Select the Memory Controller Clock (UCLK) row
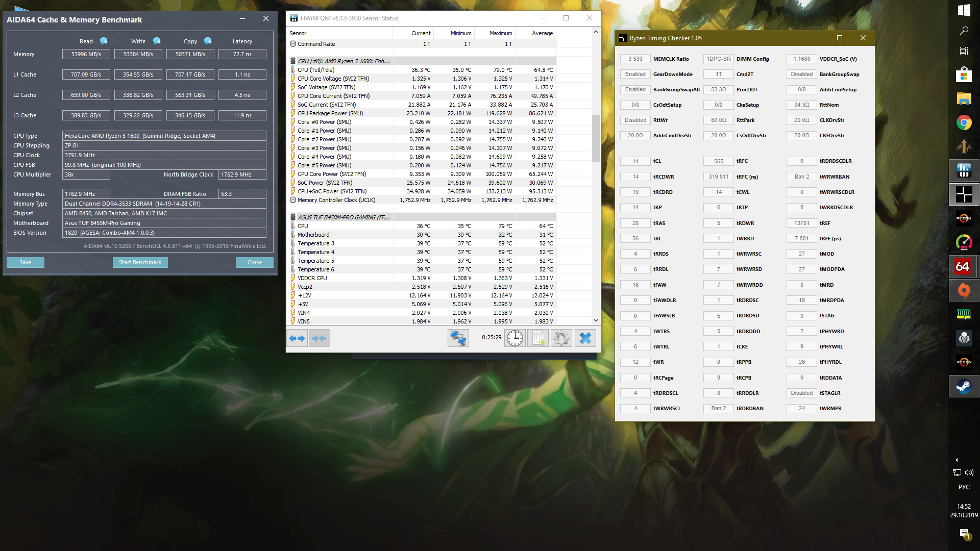The image size is (980, 551). pyautogui.click(x=421, y=200)
